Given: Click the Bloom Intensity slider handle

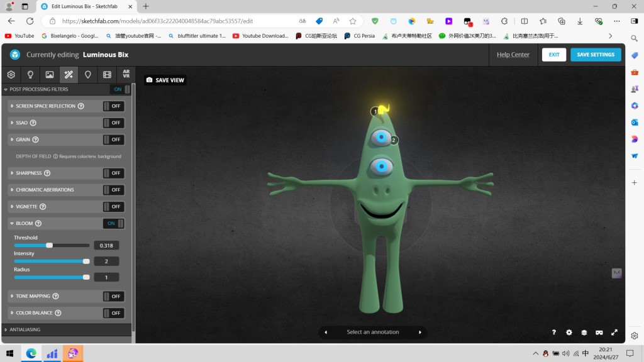Looking at the screenshot, I should click(x=86, y=261).
